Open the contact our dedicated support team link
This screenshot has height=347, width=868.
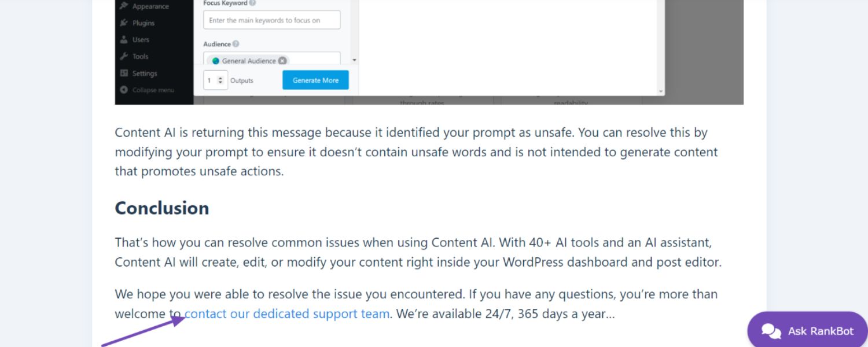click(x=286, y=314)
